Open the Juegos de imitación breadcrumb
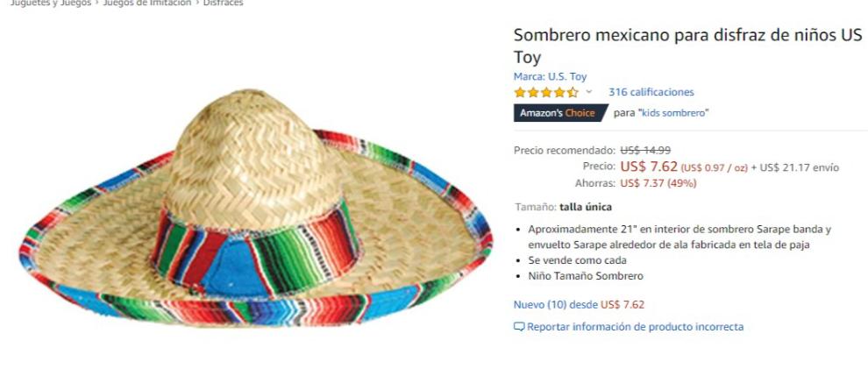The image size is (868, 369). (x=146, y=3)
